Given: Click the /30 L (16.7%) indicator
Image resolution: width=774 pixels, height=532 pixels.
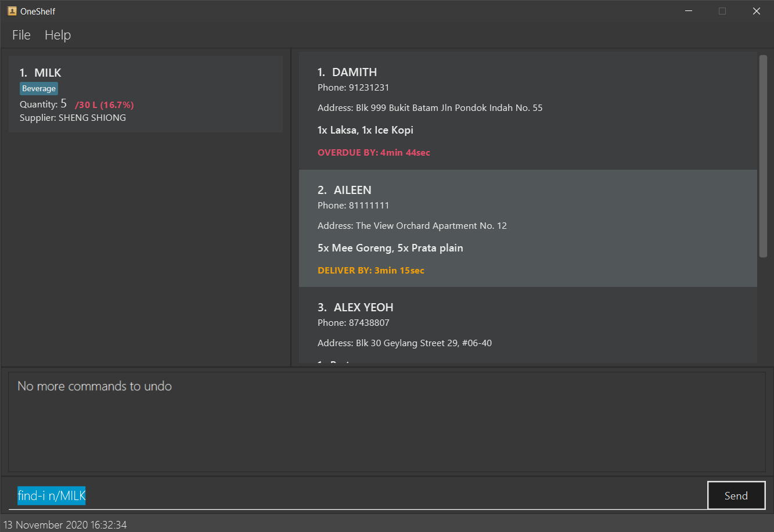Looking at the screenshot, I should 105,105.
